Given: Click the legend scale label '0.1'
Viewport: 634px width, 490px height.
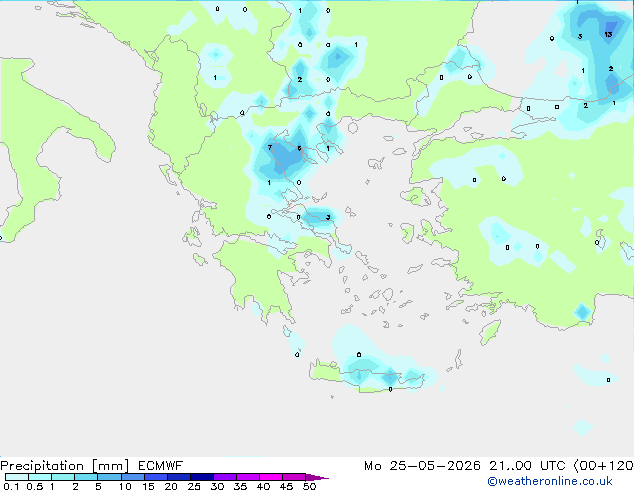Looking at the screenshot, I should pyautogui.click(x=11, y=486).
